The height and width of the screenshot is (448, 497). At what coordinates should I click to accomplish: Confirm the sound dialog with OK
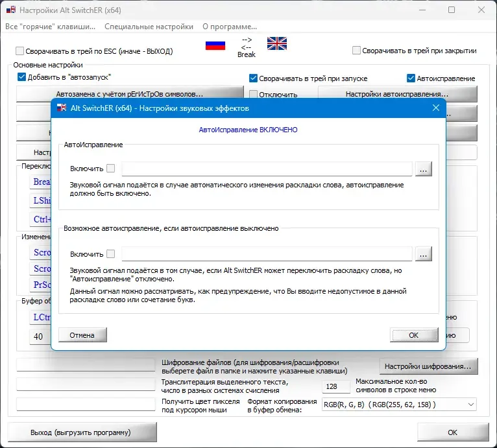pyautogui.click(x=414, y=335)
